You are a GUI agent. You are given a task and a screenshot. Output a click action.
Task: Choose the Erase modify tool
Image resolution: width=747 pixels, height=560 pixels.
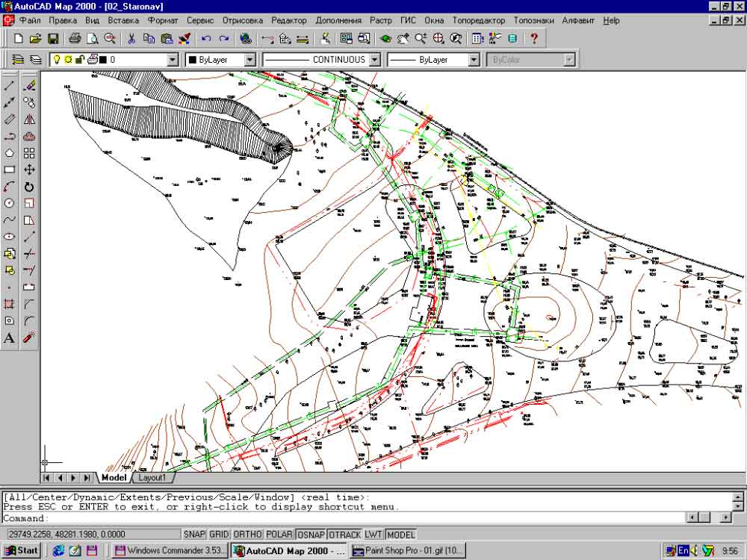click(29, 86)
